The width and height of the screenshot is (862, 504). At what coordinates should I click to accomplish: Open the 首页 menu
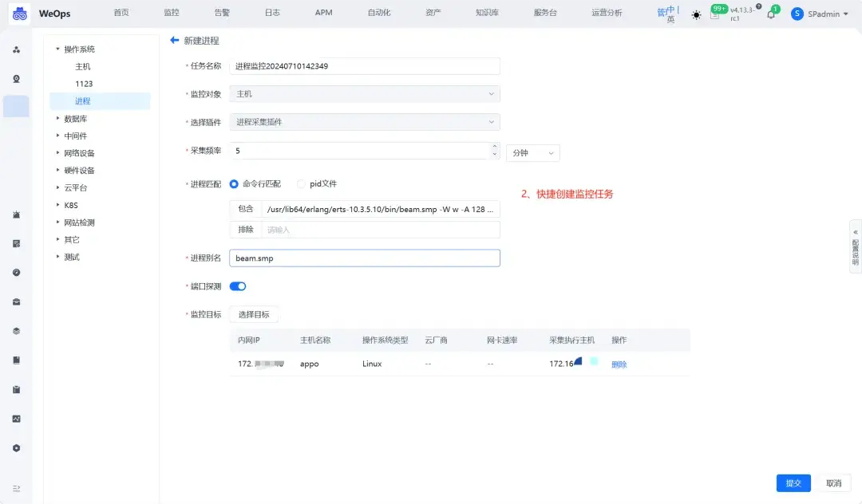pyautogui.click(x=121, y=13)
